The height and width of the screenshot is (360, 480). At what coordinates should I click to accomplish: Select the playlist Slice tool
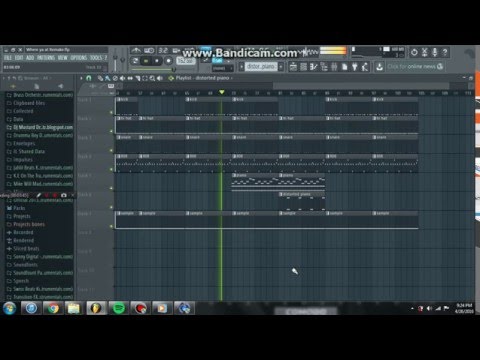pyautogui.click(x=137, y=78)
